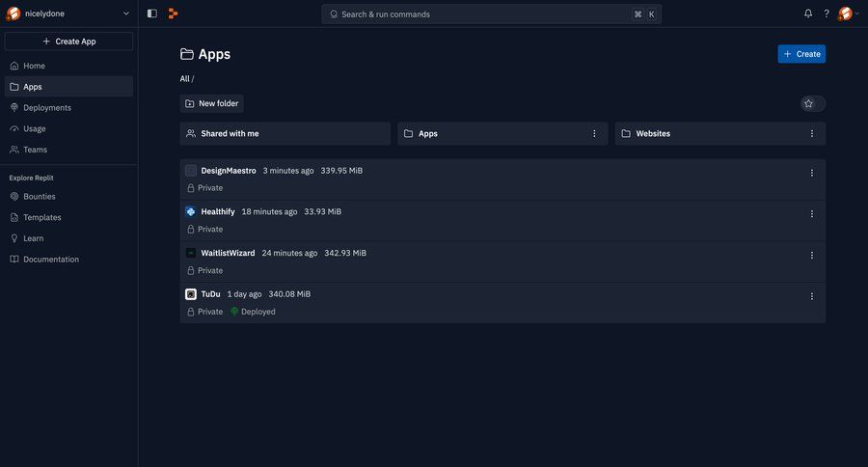This screenshot has width=868, height=467.
Task: Open the help question mark icon
Action: tap(827, 14)
